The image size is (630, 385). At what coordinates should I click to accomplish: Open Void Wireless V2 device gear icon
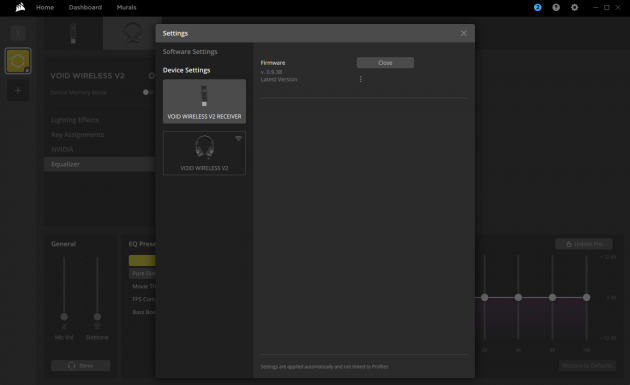point(151,76)
